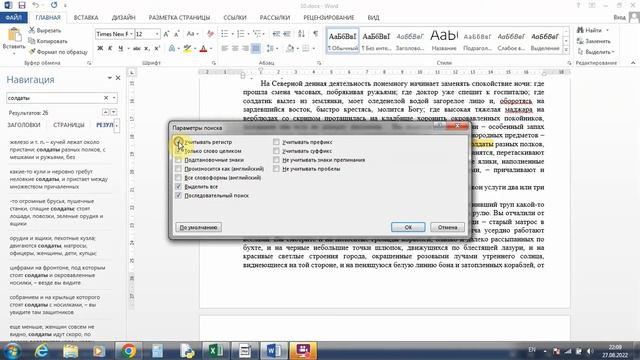Center the text
The height and width of the screenshot is (360, 640).
[235, 49]
